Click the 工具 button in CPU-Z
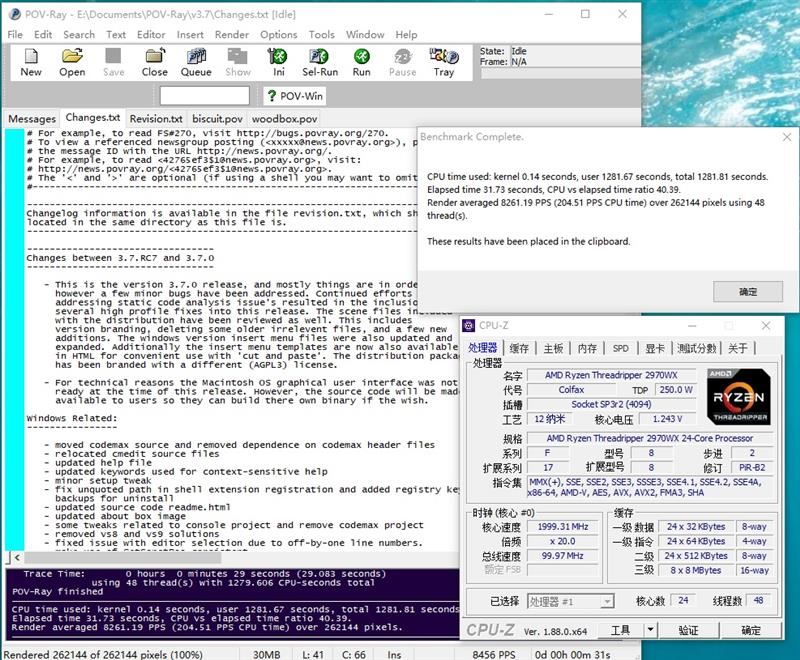Screen dimensions: 800x660 coord(620,630)
